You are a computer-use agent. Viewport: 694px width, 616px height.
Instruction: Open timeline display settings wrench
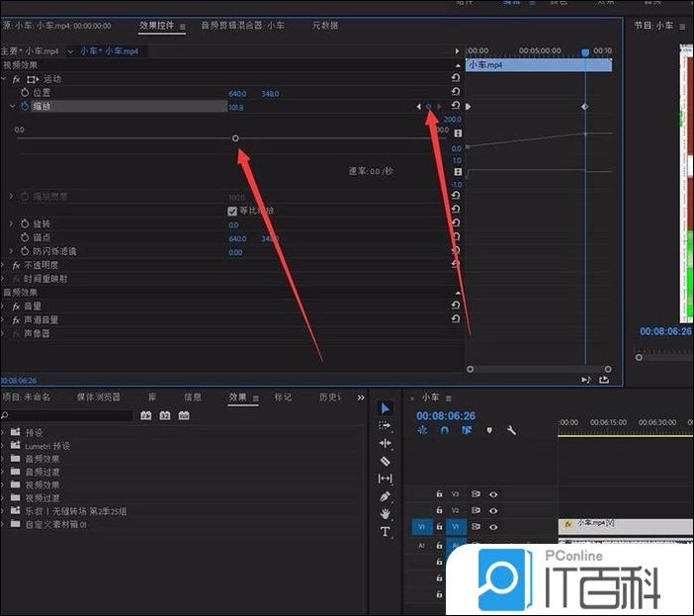[511, 430]
